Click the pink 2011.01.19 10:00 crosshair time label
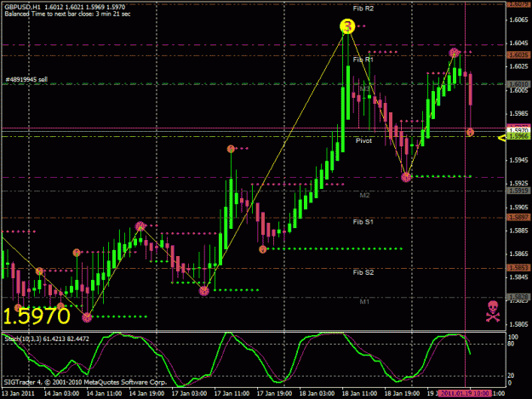 (465, 393)
